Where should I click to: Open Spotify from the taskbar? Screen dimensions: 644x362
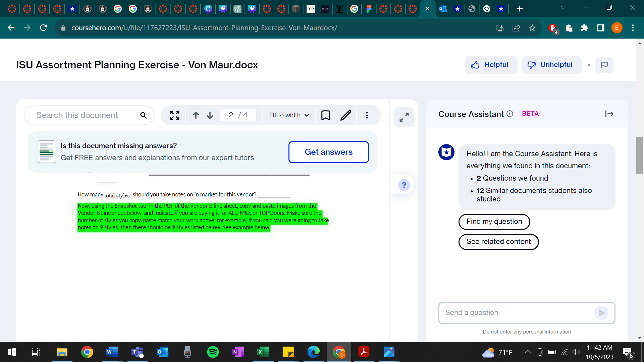(213, 352)
